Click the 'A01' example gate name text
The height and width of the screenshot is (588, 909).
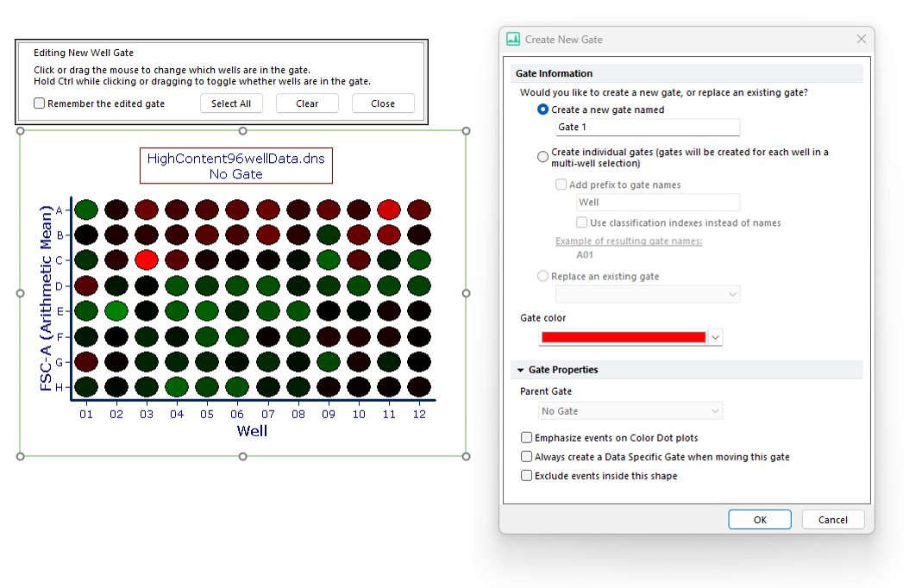tap(585, 255)
